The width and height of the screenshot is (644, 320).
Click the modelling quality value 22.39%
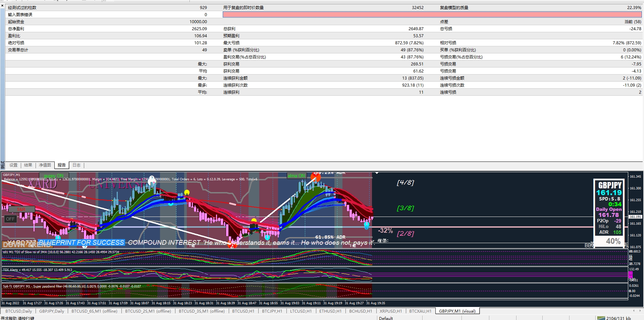pyautogui.click(x=634, y=7)
